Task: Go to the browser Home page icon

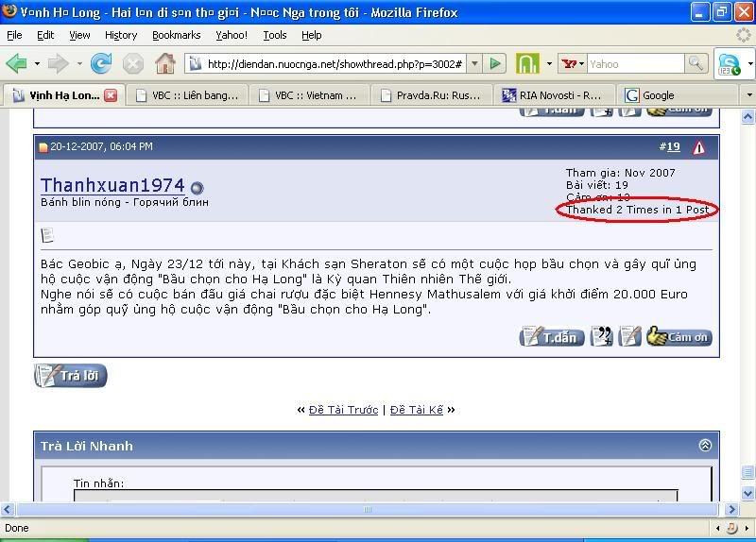Action: 165,64
